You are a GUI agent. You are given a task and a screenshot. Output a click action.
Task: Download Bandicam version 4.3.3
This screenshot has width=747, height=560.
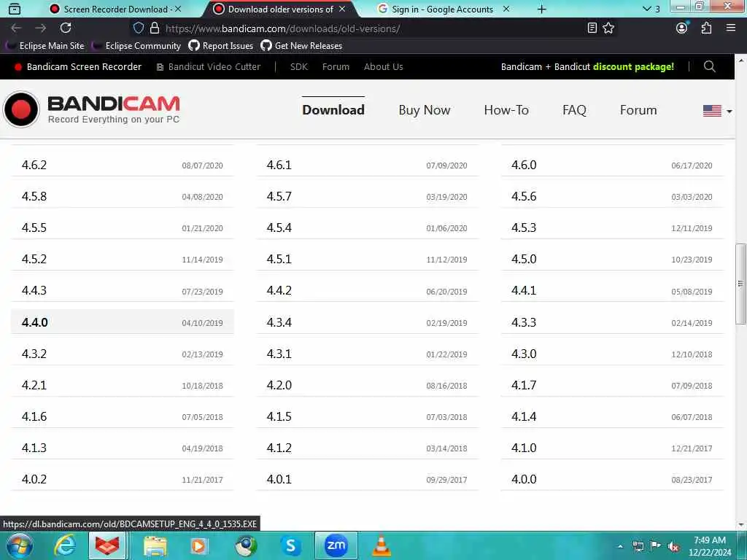[612, 322]
